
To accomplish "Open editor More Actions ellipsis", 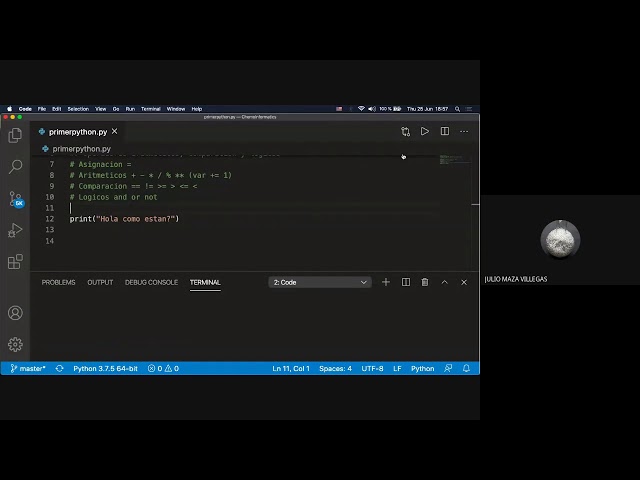I will coord(464,131).
